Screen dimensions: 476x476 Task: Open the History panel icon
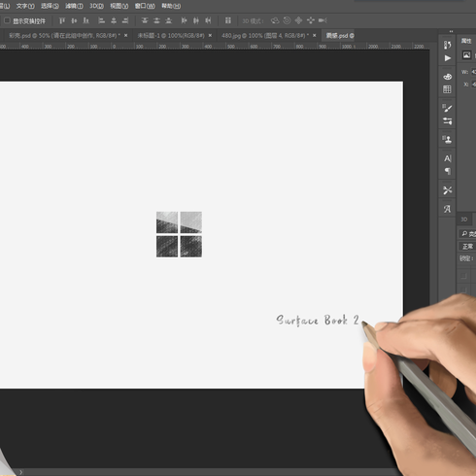click(447, 45)
